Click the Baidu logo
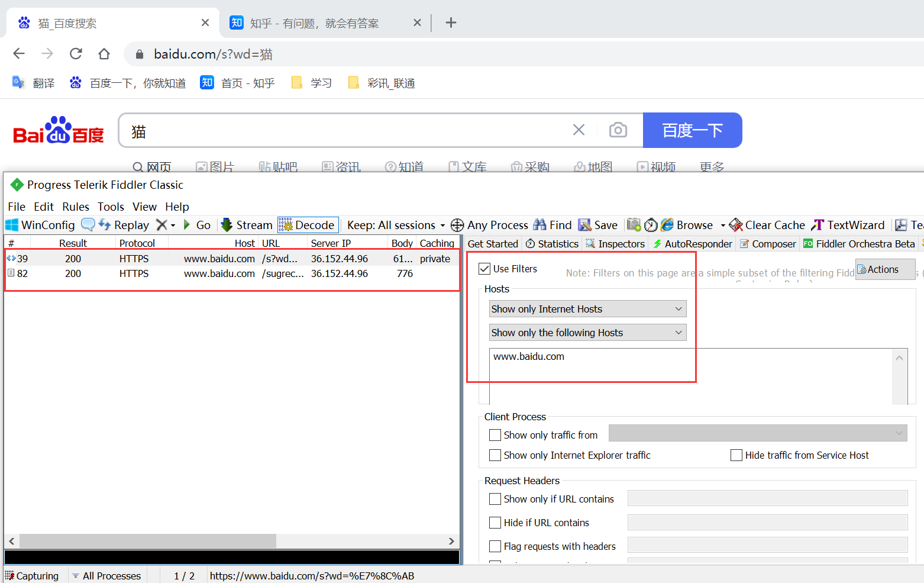This screenshot has height=583, width=924. click(x=59, y=130)
